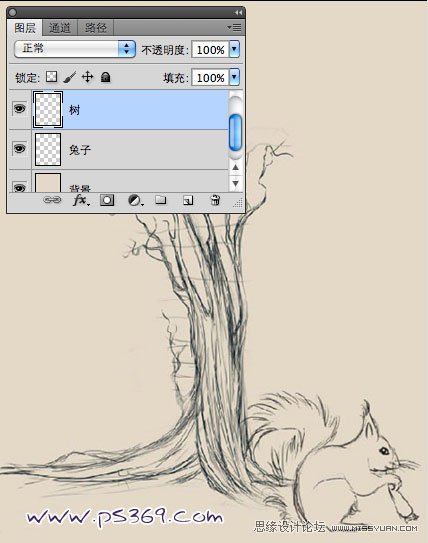This screenshot has height=543, width=428.
Task: Click the link layers icon
Action: 52,200
